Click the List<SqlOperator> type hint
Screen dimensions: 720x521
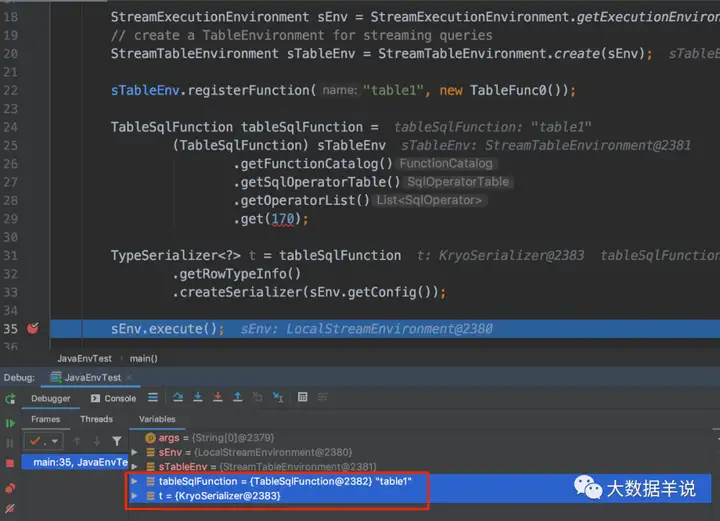[x=429, y=201]
